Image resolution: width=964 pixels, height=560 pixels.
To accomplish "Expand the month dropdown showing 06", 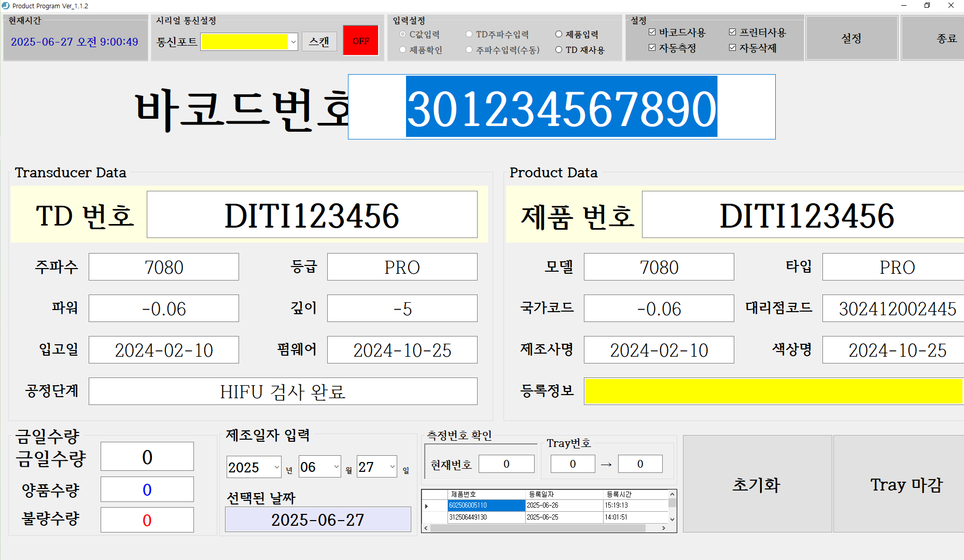I will pos(336,467).
